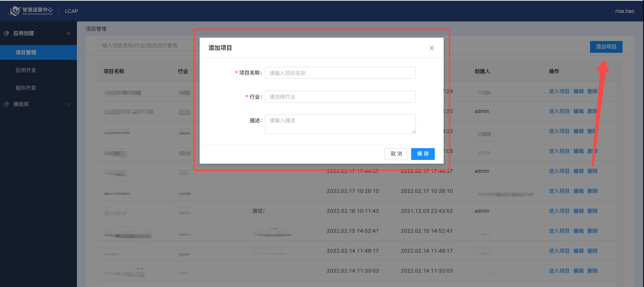Select 项目管理 in the sidebar
Image resolution: width=644 pixels, height=287 pixels.
tap(38, 52)
